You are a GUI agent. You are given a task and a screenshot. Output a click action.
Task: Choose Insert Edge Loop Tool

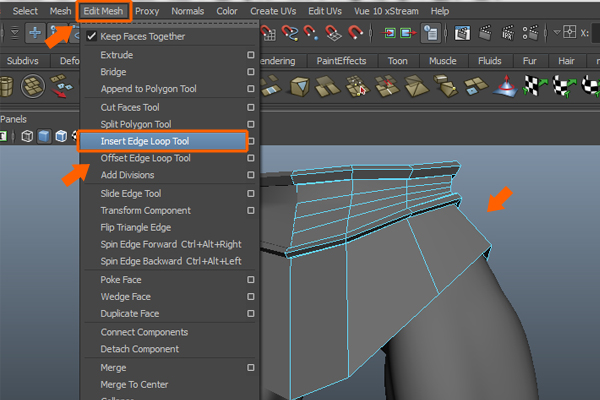[x=163, y=141]
